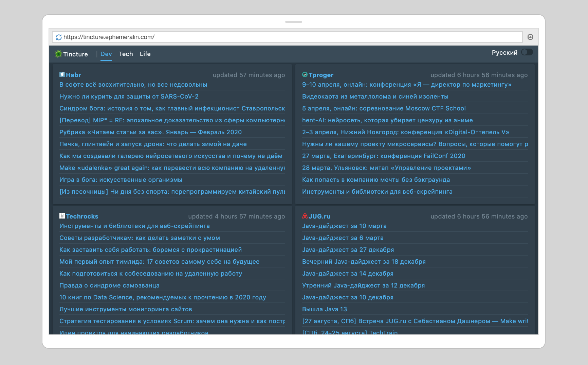The height and width of the screenshot is (365, 588).
Task: Click the Tincture brand name
Action: pos(75,54)
